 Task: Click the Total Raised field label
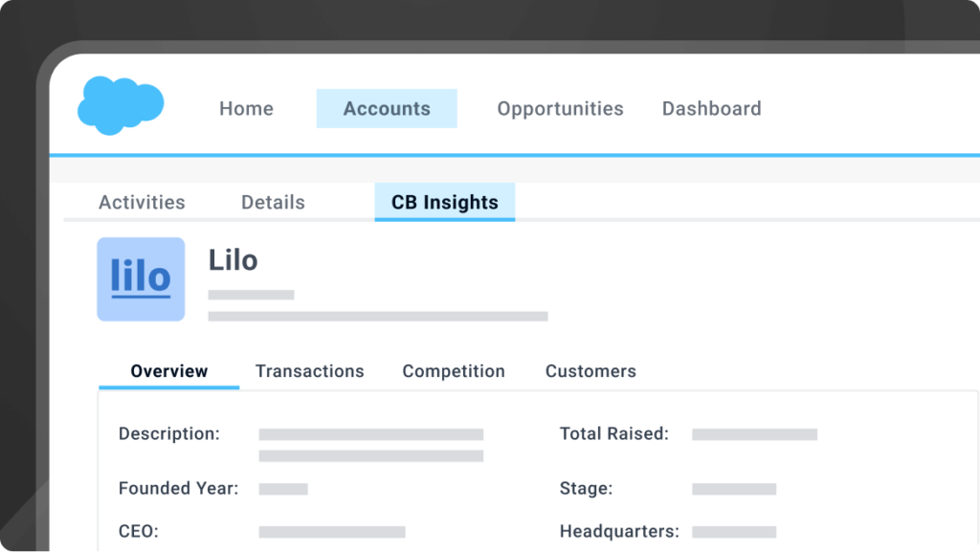pos(613,434)
